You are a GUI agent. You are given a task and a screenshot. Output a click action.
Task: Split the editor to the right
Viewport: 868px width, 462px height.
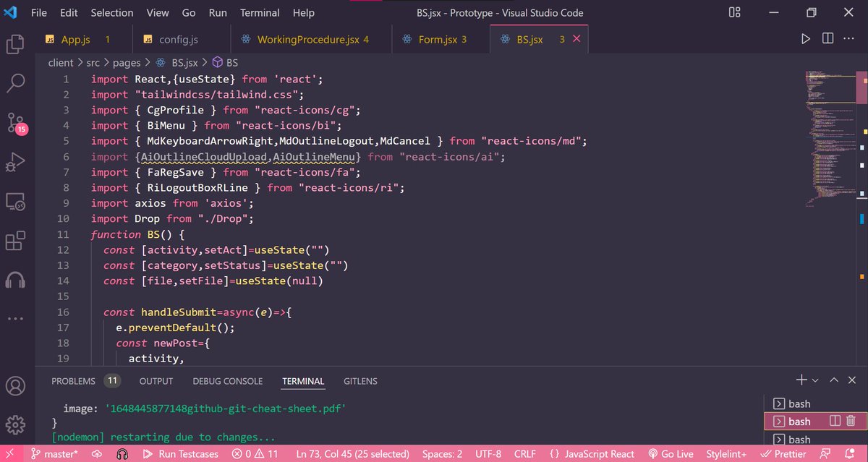click(x=827, y=39)
